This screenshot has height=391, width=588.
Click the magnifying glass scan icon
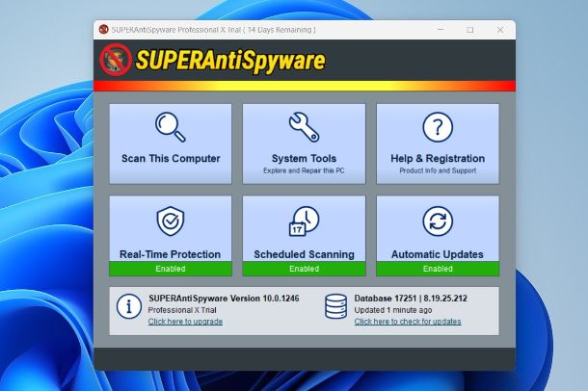pyautogui.click(x=171, y=127)
